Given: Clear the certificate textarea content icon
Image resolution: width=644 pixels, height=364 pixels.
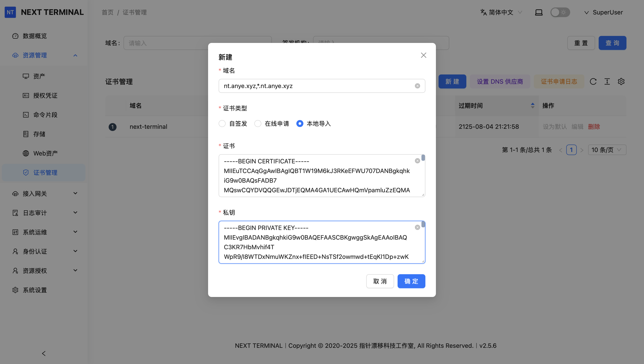Looking at the screenshot, I should click(x=417, y=161).
